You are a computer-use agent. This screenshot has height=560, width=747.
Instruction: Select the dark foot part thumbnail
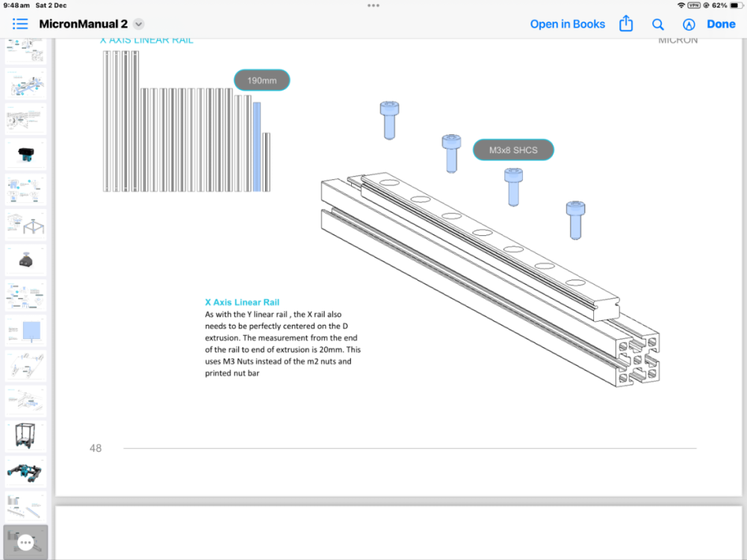tap(25, 260)
